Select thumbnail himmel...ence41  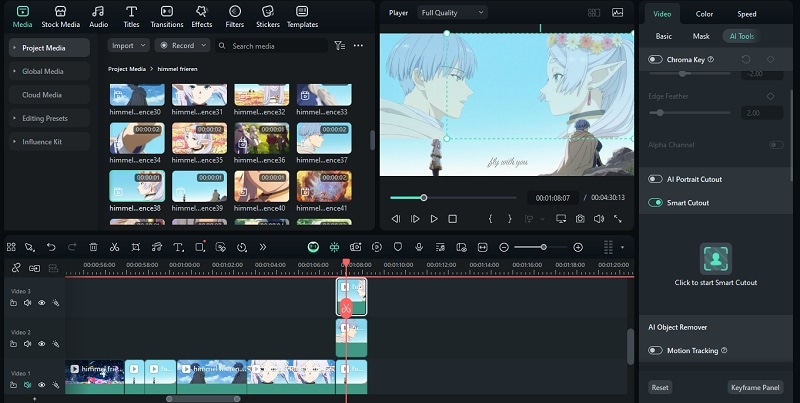click(323, 186)
